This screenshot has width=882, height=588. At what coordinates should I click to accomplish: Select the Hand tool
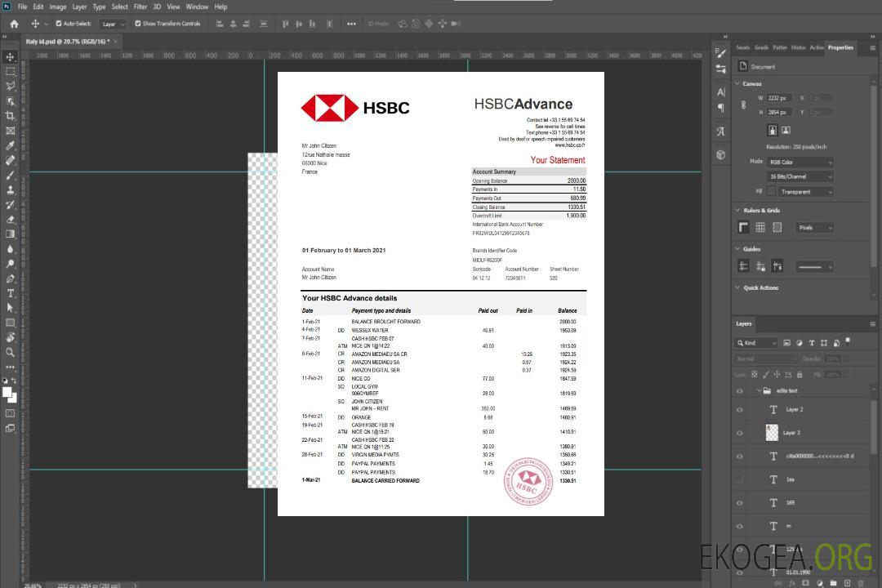[x=10, y=337]
